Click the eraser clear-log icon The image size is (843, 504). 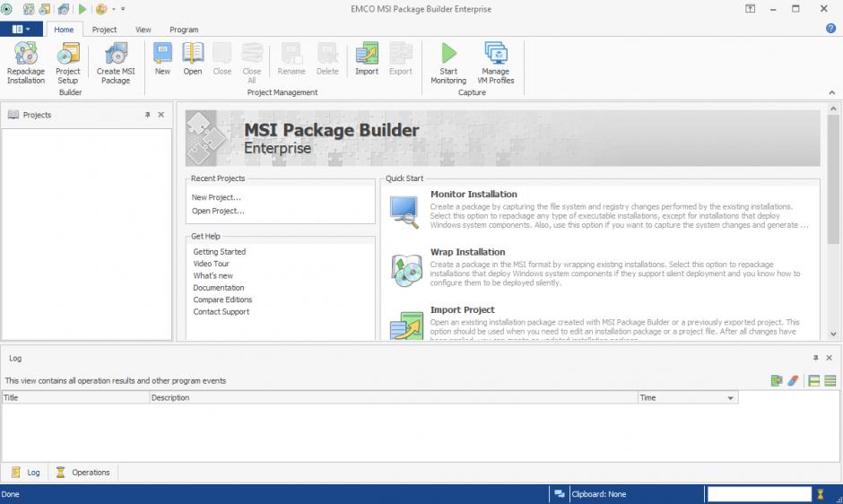tap(793, 381)
